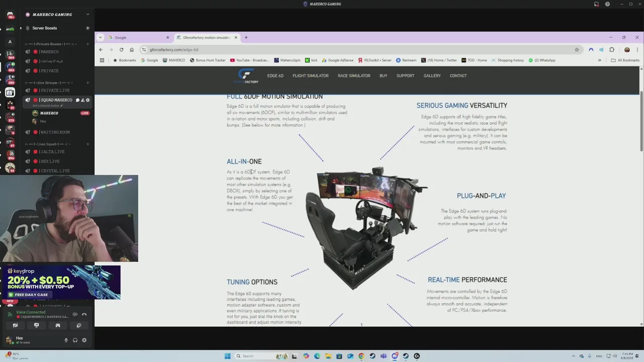
Task: Join the WAITING ROOM voice channel
Action: tap(54, 132)
